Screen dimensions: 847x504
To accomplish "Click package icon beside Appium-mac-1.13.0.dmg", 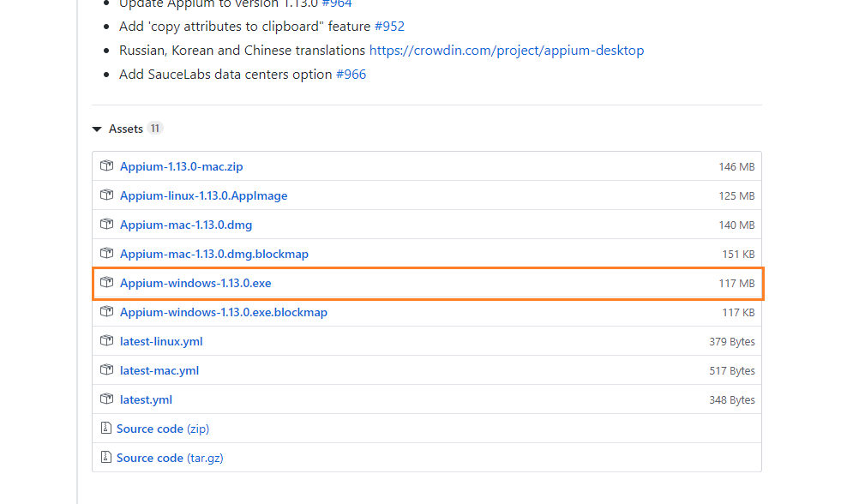I will point(106,225).
